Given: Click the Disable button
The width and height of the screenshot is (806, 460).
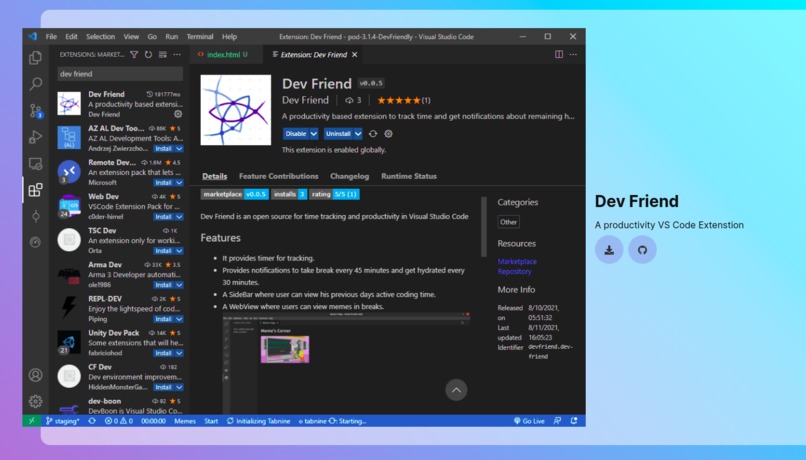Looking at the screenshot, I should coord(296,134).
